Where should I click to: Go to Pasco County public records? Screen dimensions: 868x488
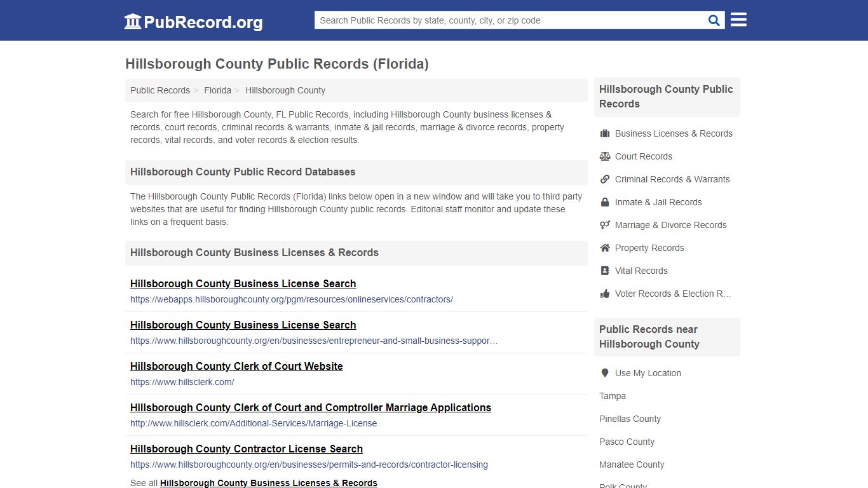tap(627, 442)
